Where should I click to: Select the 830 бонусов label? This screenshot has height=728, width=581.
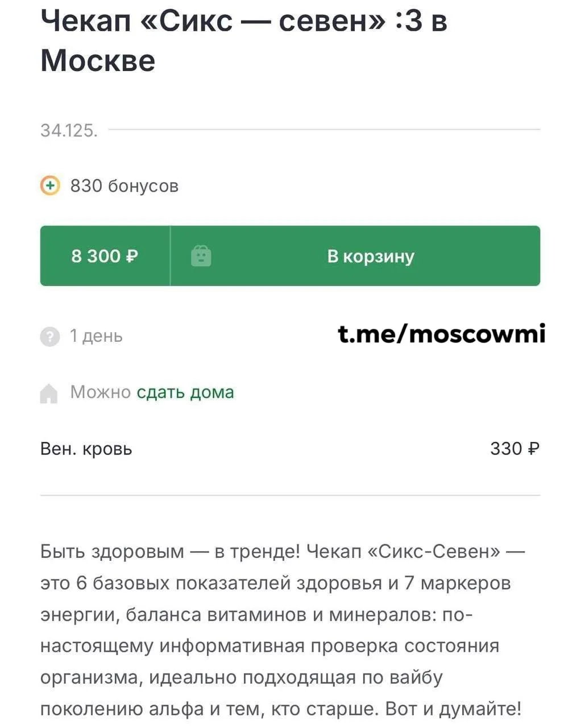tap(125, 186)
